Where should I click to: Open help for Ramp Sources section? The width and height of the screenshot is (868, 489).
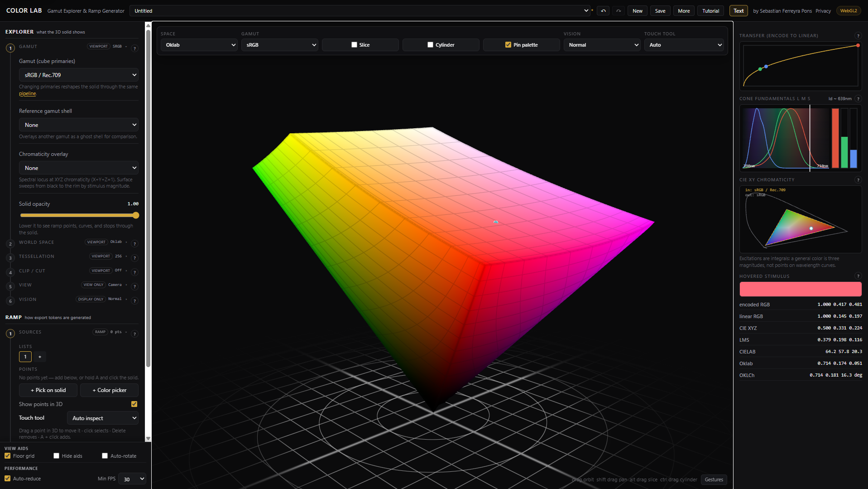[134, 334]
